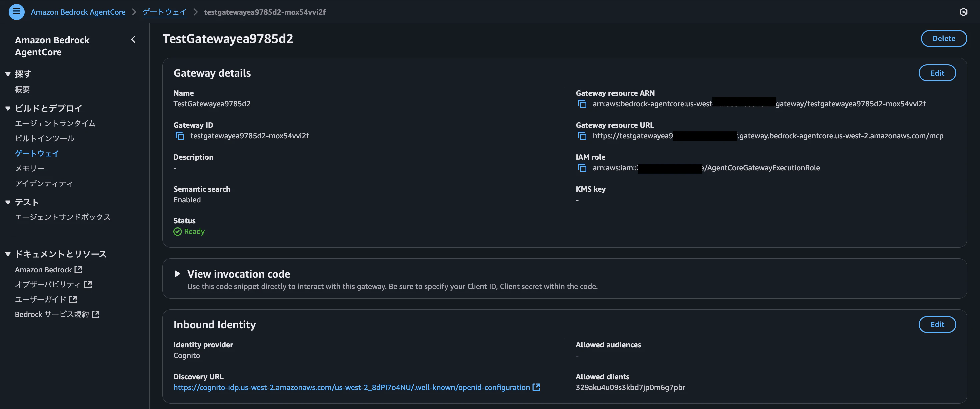Click Amazon Bedrock AgentCore breadcrumb

click(x=78, y=12)
